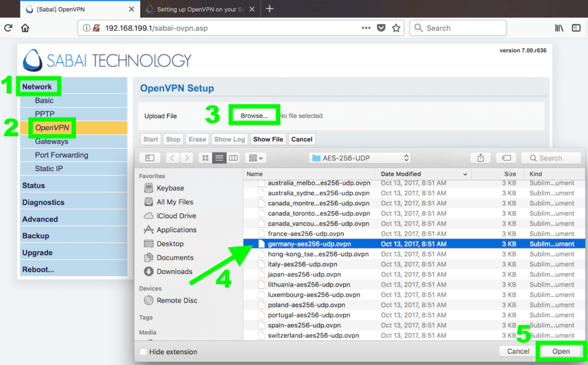The image size is (588, 365).
Task: Select Basic in the network menu
Action: click(x=44, y=100)
